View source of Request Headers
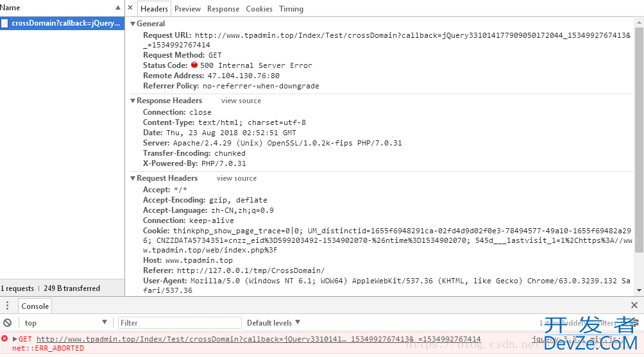The height and width of the screenshot is (357, 644). [x=237, y=178]
